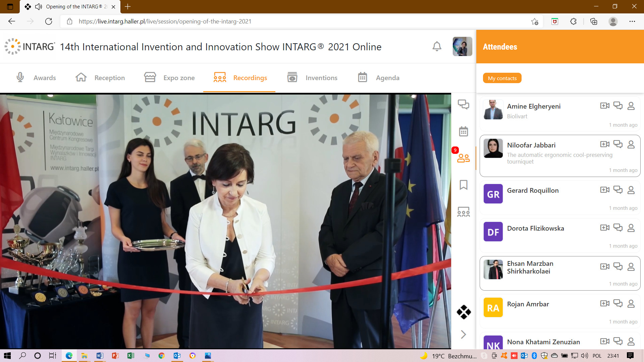Add page to favorites star icon
Viewport: 644px width, 362px height.
[535, 21]
